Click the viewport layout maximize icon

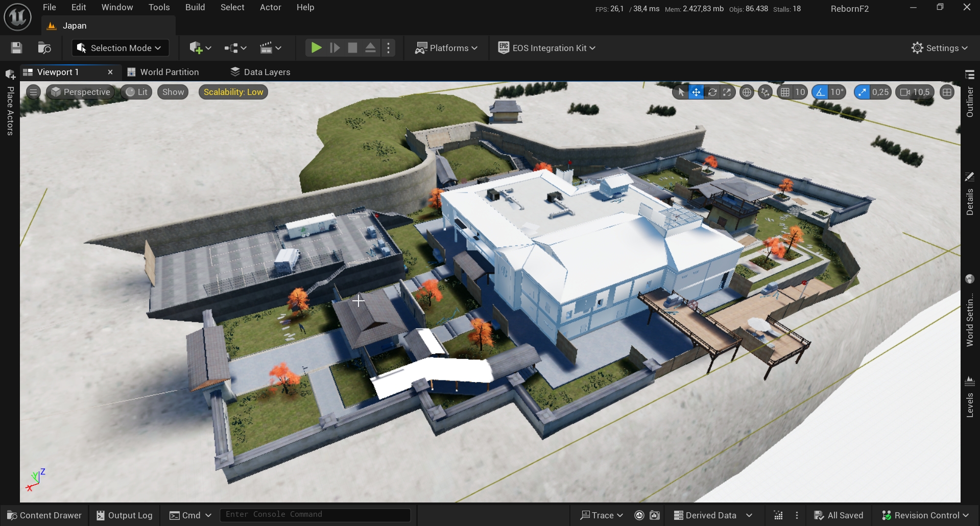947,92
